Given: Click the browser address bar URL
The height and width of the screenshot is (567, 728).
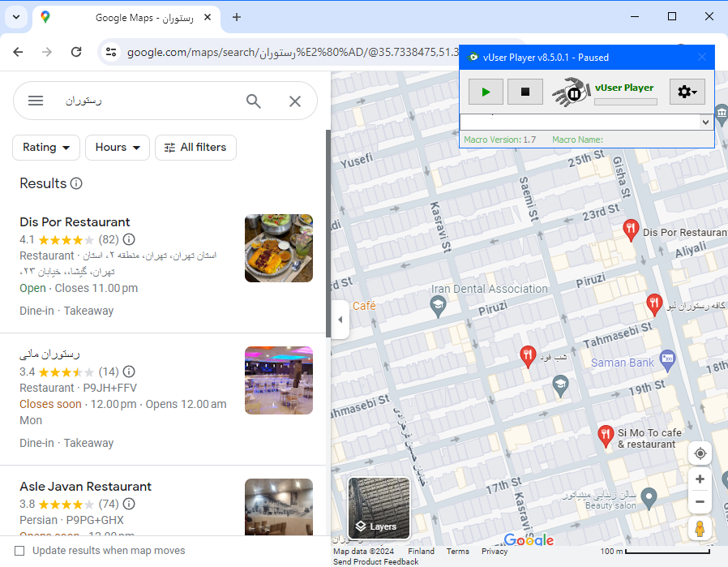Looking at the screenshot, I should pos(293,52).
